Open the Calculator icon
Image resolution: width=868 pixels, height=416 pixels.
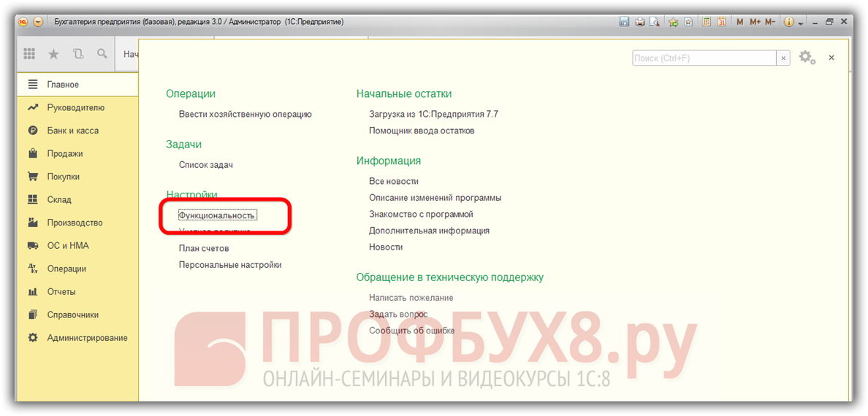click(707, 22)
